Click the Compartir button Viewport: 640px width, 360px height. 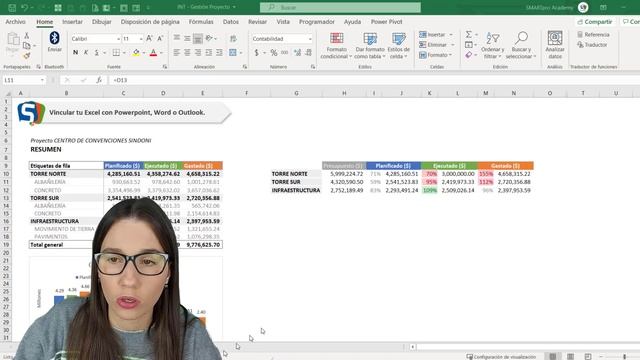coord(596,22)
